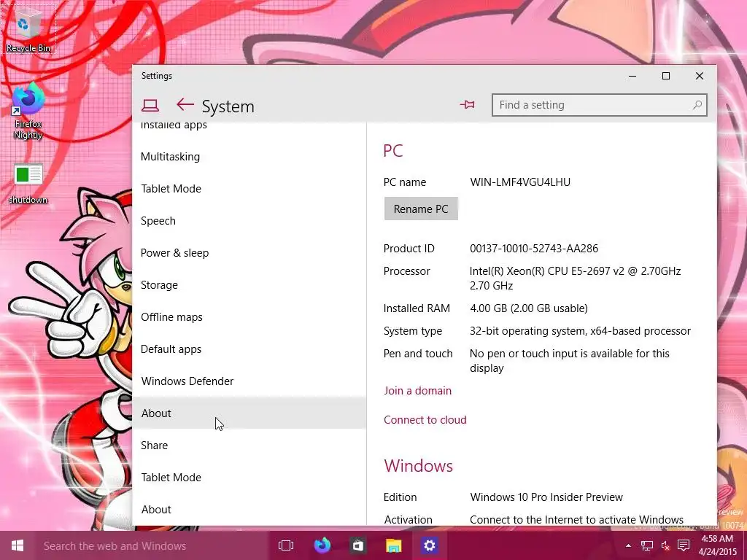Click in the Find a setting box
This screenshot has width=747, height=560.
click(x=600, y=105)
